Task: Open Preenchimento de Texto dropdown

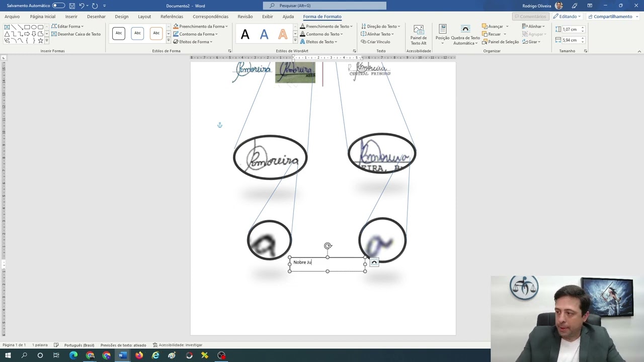Action: tap(327, 26)
